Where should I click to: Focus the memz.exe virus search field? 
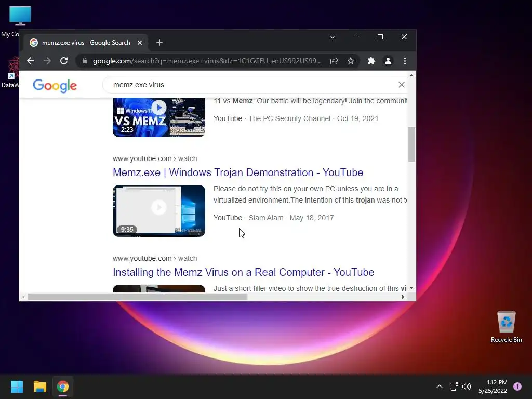pyautogui.click(x=251, y=85)
